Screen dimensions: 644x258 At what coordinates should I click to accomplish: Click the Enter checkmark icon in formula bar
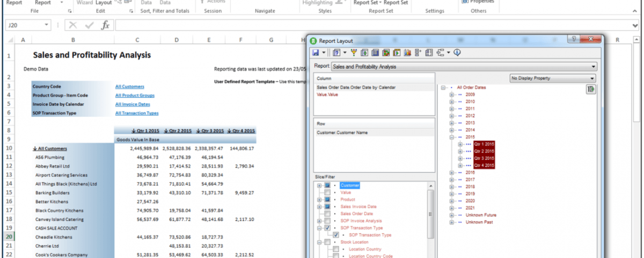(x=90, y=25)
